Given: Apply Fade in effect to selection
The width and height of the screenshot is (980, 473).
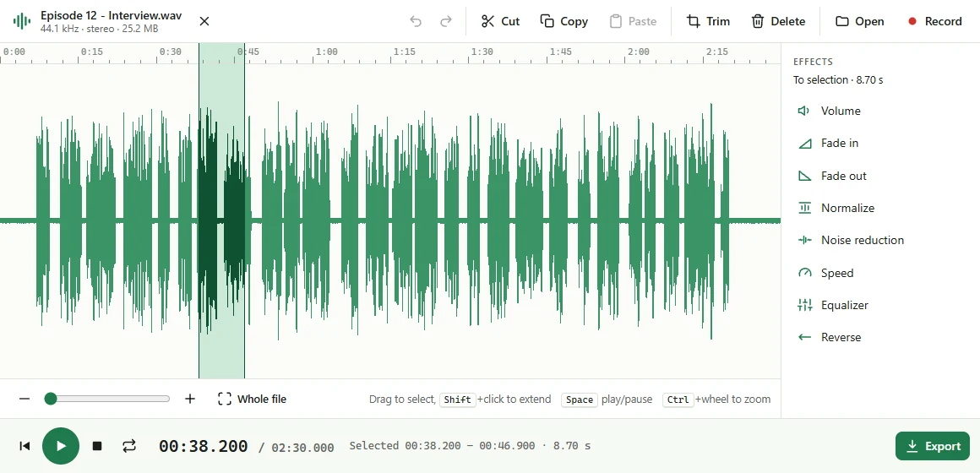Looking at the screenshot, I should point(880,143).
